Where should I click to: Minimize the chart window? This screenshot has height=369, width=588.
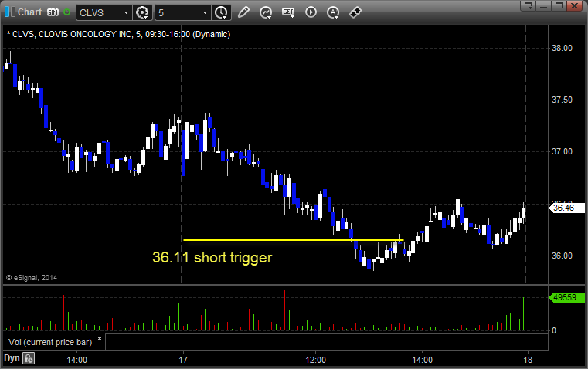[544, 5]
